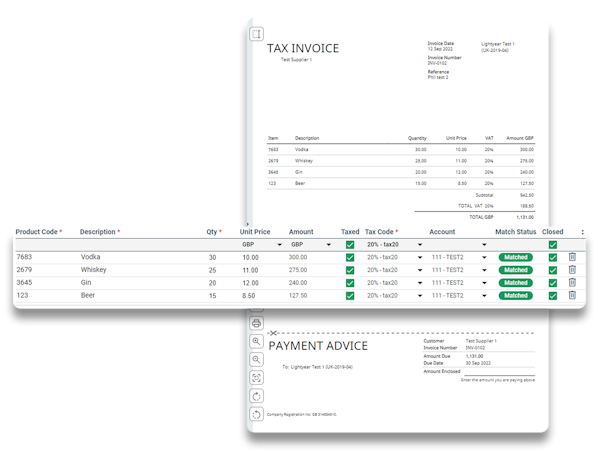Click the Matched badge on the Beer line
The height and width of the screenshot is (450, 600).
click(x=515, y=295)
